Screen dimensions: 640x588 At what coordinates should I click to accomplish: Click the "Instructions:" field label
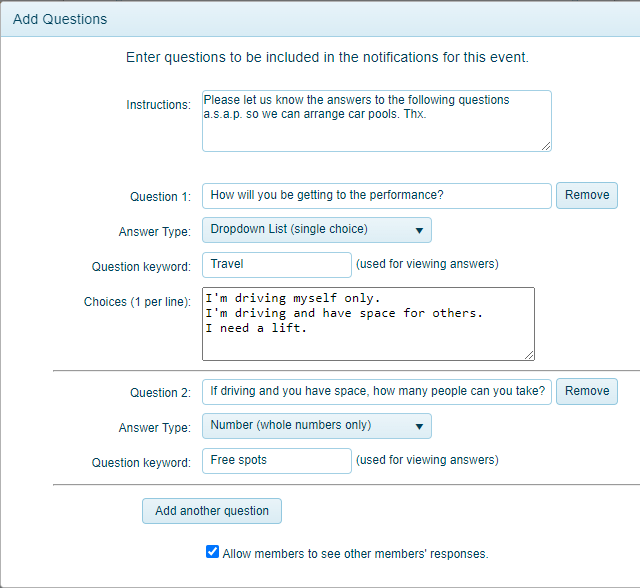[x=158, y=105]
